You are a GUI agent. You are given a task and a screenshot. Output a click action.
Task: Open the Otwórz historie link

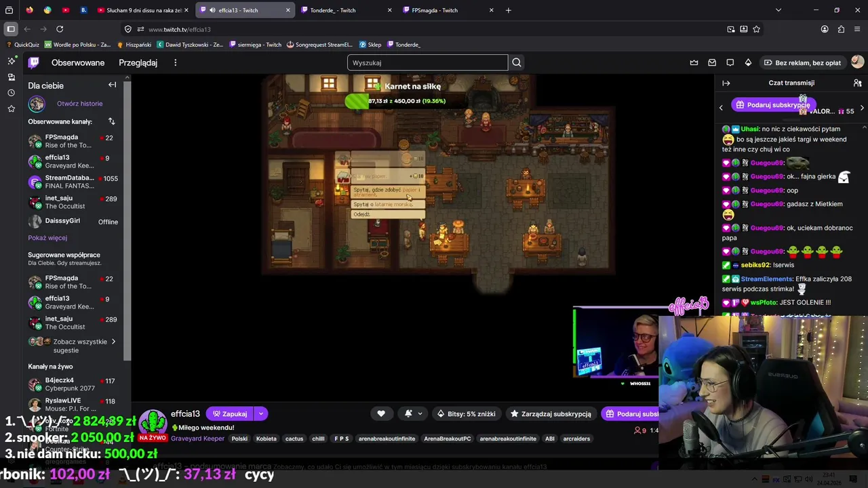pyautogui.click(x=79, y=104)
